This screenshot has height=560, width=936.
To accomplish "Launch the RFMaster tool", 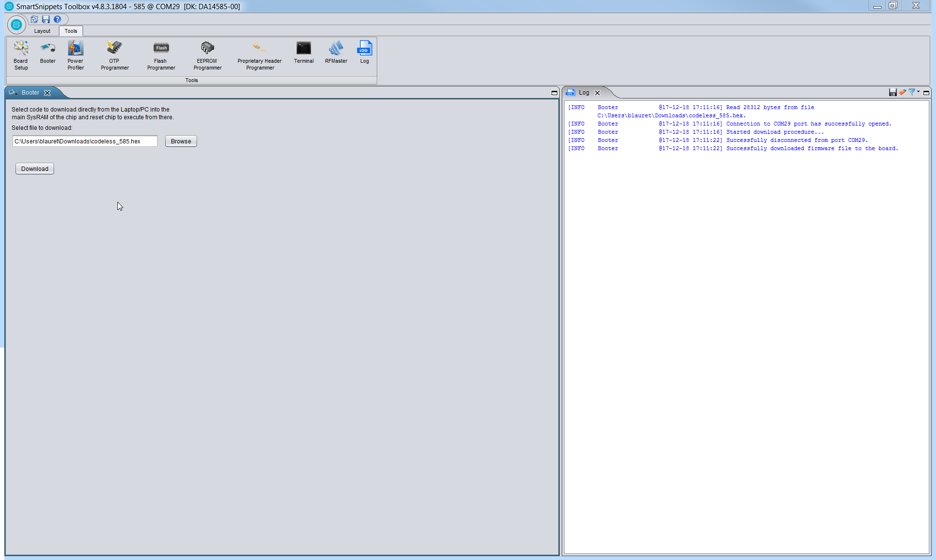I will coord(336,53).
